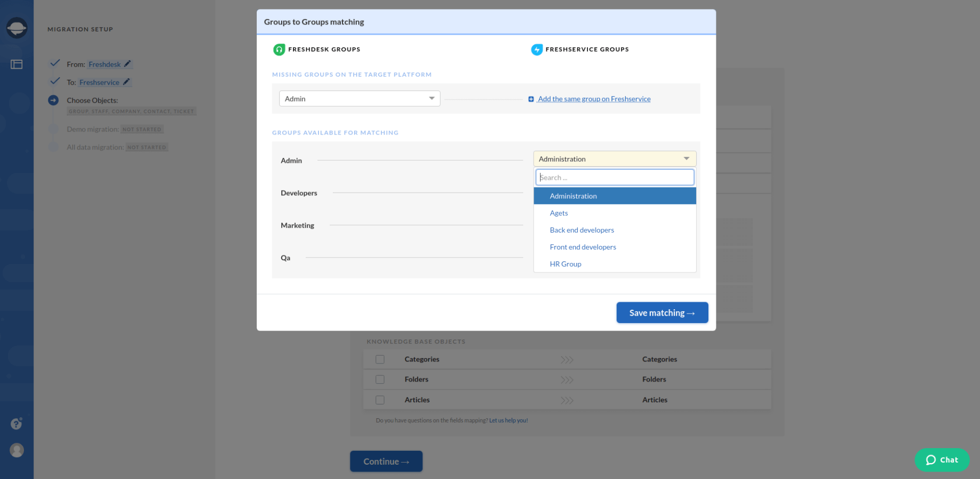Select Administration in the dropdown list
Screen dimensions: 980x479
coord(615,196)
